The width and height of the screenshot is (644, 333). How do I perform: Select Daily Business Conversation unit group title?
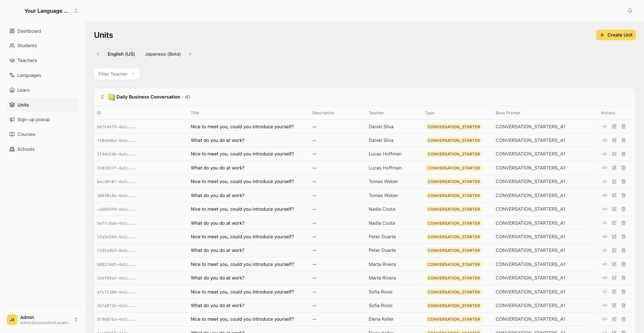(x=148, y=97)
